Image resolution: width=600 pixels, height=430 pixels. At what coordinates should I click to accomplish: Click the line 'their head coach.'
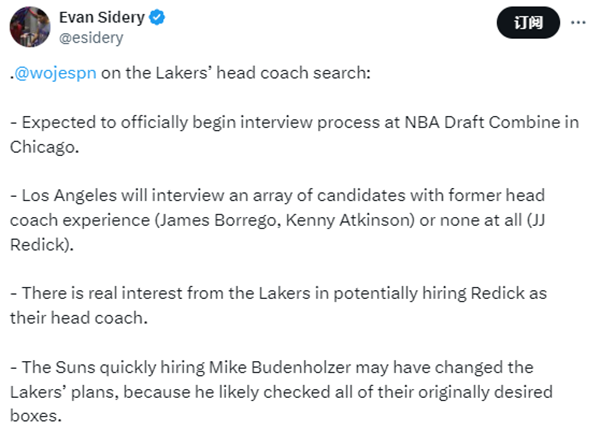pos(79,318)
